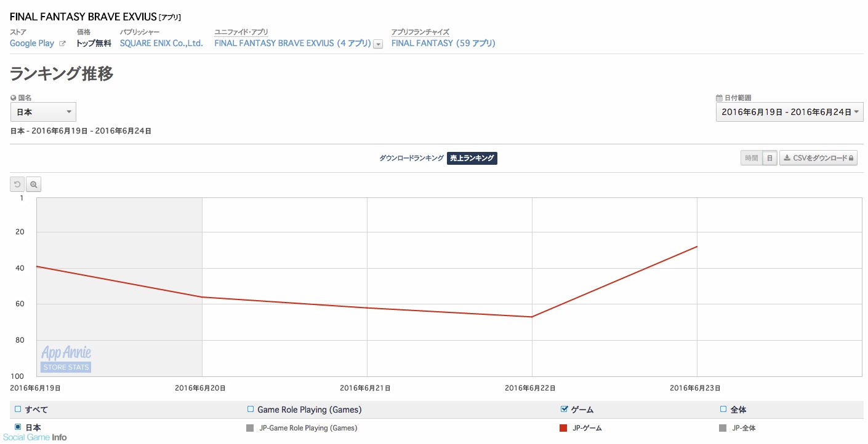Screen dimensions: 868x444
Task: Enable the すべて checkbox
Action: coord(18,410)
